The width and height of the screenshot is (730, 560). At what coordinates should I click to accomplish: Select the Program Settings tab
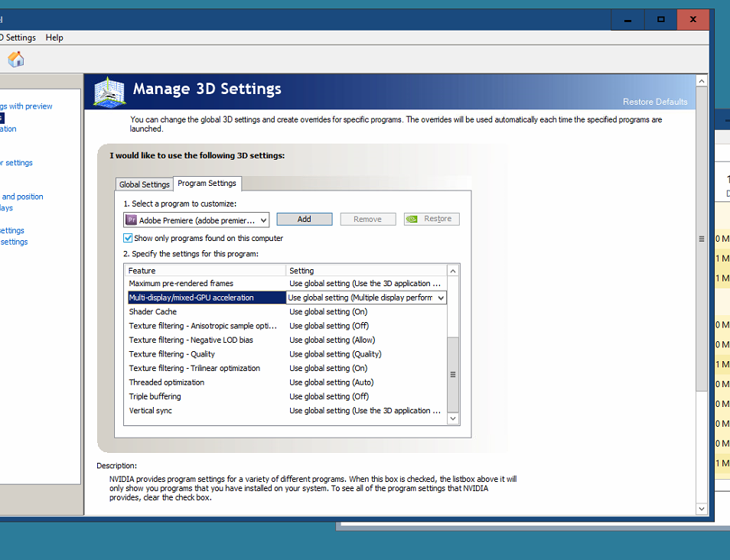point(207,184)
